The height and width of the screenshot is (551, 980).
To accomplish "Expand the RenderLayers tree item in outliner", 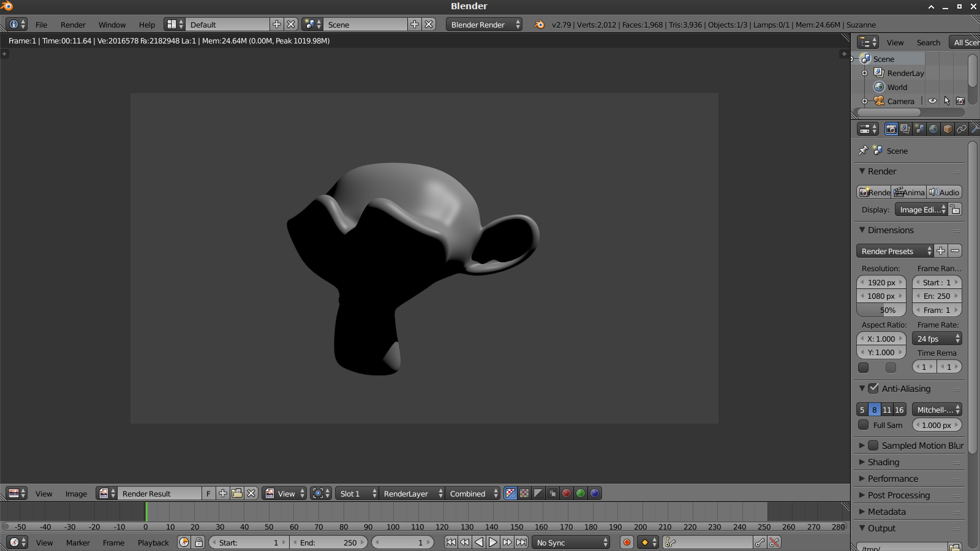I will click(865, 73).
